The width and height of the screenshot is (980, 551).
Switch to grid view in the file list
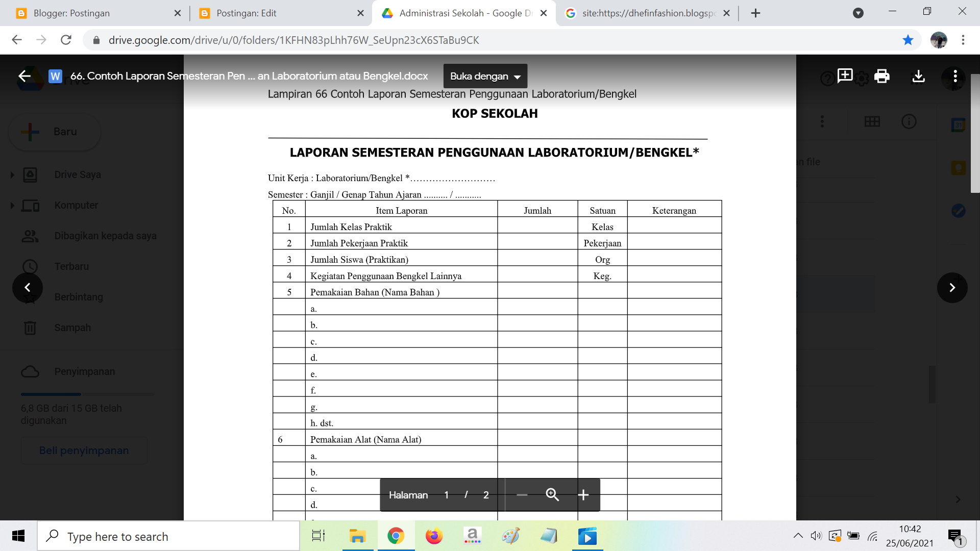[873, 121]
